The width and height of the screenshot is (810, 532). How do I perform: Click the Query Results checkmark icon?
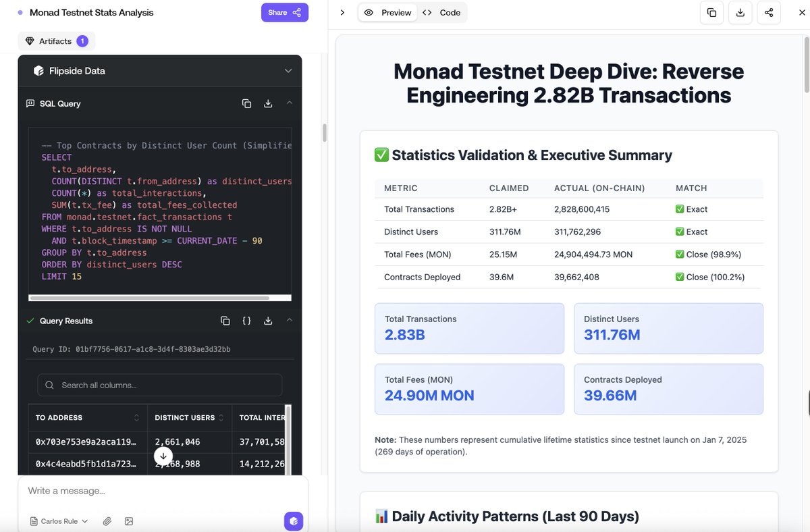[x=30, y=321]
